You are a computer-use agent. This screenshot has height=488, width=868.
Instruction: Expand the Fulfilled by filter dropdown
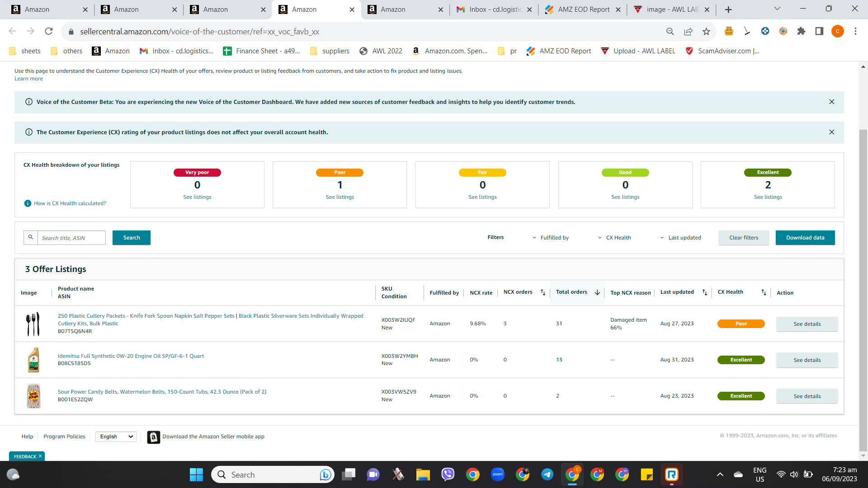tap(550, 238)
